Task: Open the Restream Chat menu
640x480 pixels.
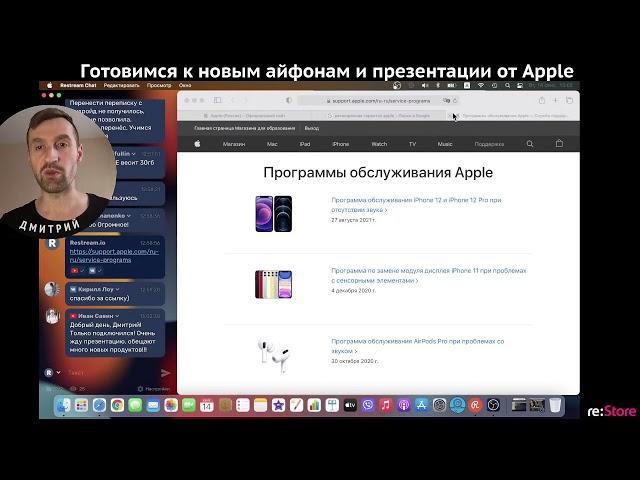Action: pos(78,85)
